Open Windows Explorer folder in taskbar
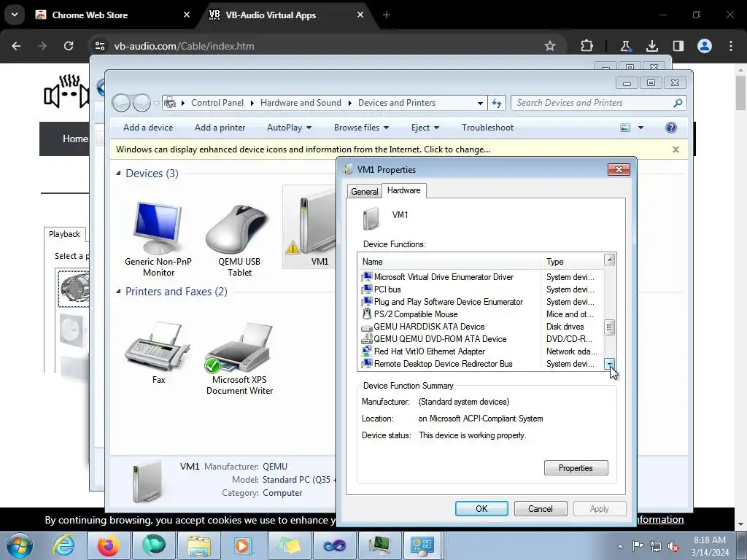The image size is (747, 560). pos(199,545)
